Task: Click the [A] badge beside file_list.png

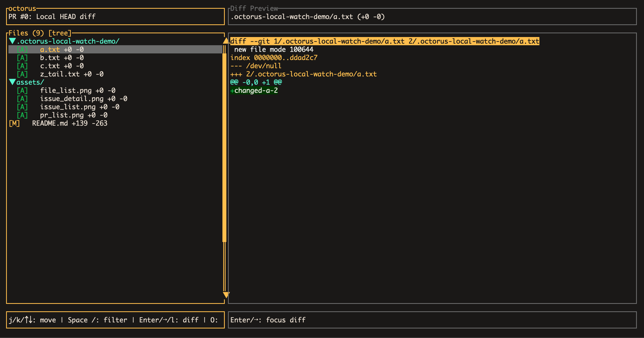Action: (22, 90)
